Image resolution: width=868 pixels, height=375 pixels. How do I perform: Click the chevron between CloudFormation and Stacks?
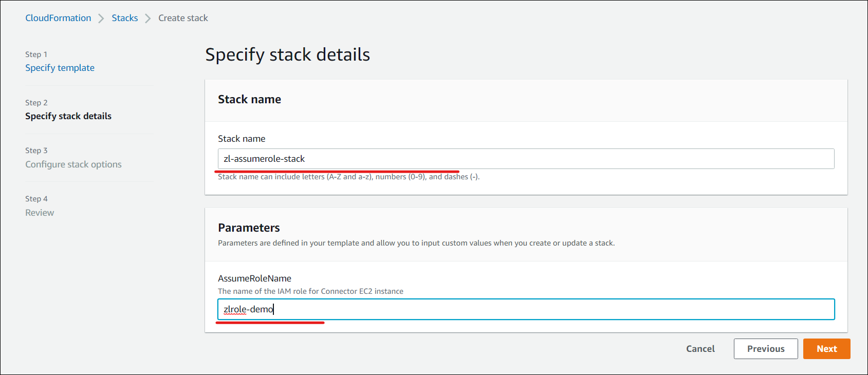[101, 18]
